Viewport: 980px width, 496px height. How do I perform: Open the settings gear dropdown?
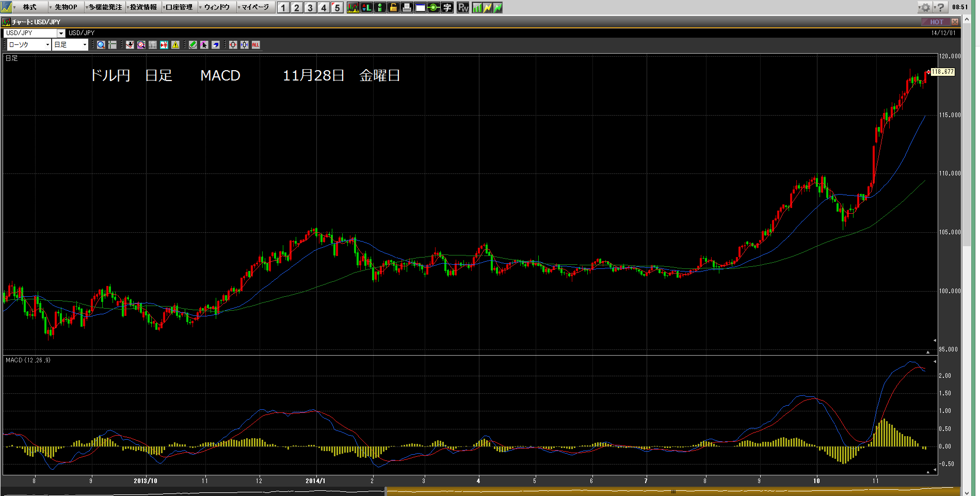click(x=926, y=7)
